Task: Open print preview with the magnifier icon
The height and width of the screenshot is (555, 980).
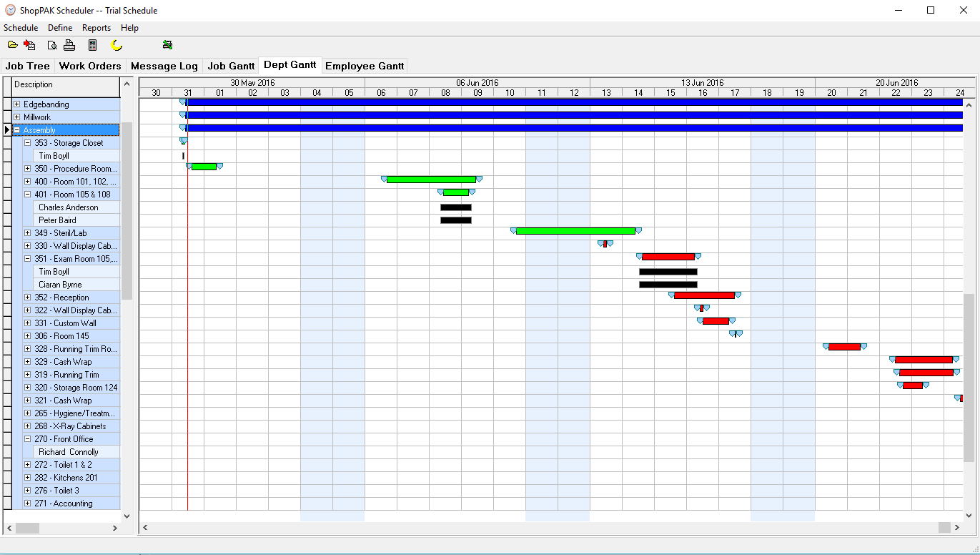Action: [x=51, y=45]
